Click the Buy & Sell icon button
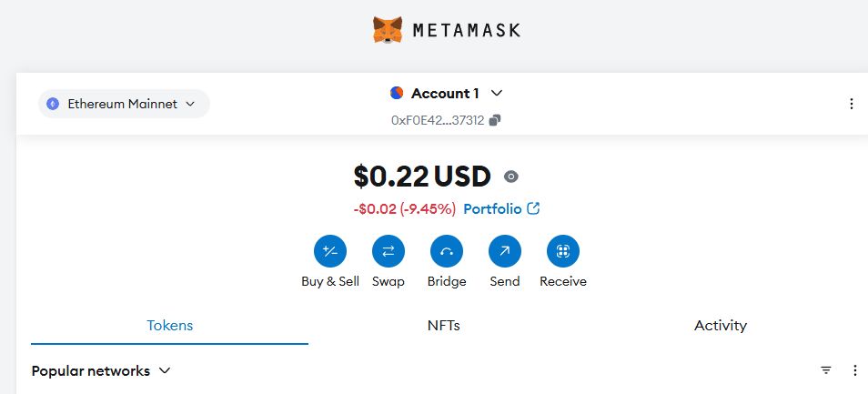This screenshot has width=868, height=394. 330,251
